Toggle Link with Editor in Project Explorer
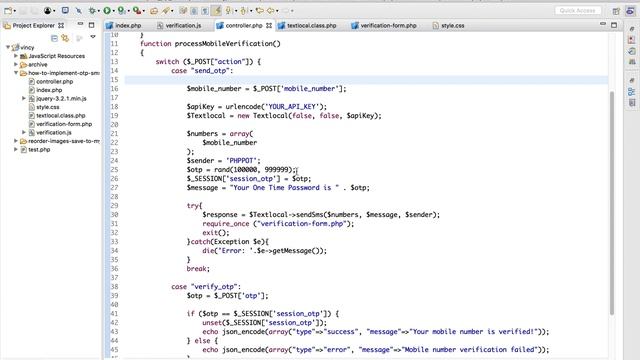The width and height of the screenshot is (640, 360). coord(65,38)
